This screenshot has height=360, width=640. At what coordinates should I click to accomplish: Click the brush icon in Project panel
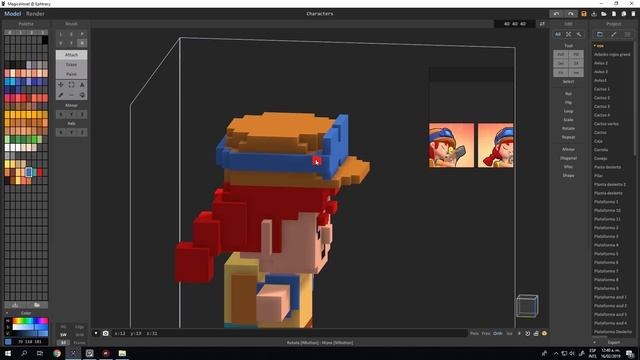[x=613, y=34]
